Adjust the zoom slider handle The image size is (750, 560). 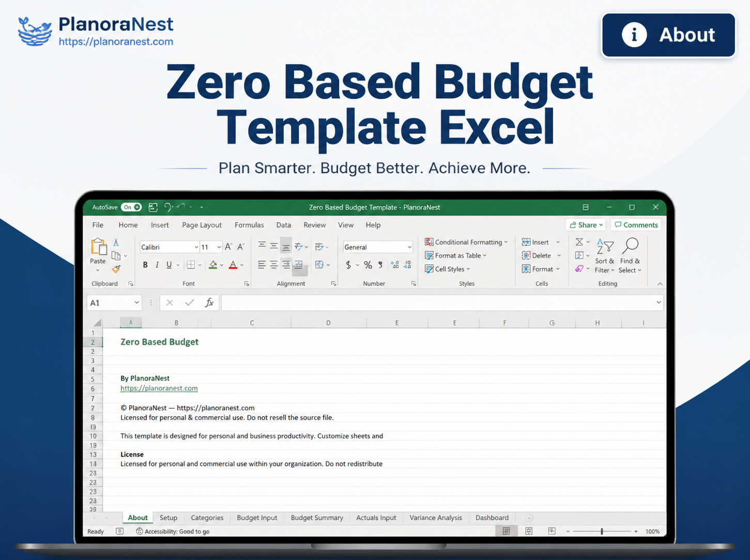pyautogui.click(x=602, y=531)
